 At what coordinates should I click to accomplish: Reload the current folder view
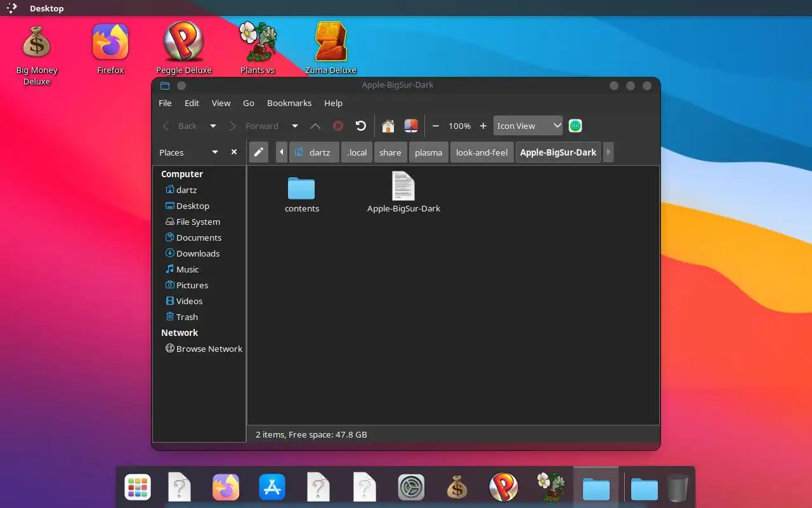click(361, 126)
